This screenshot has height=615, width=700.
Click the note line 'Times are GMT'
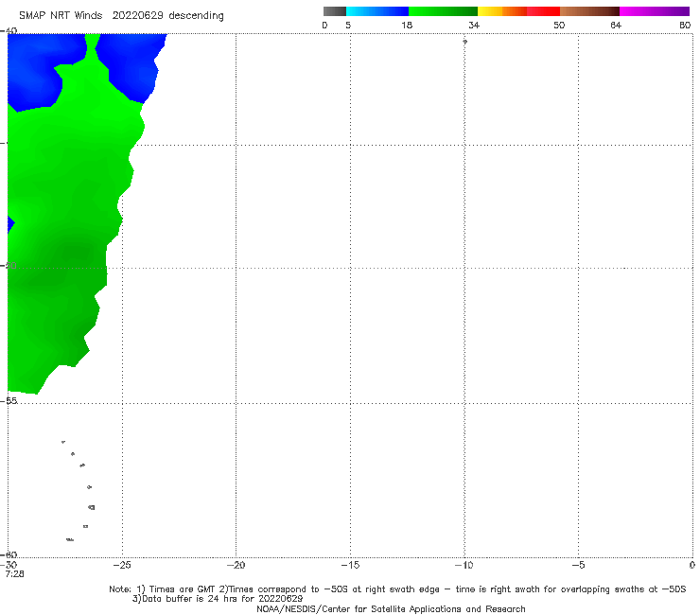182,589
